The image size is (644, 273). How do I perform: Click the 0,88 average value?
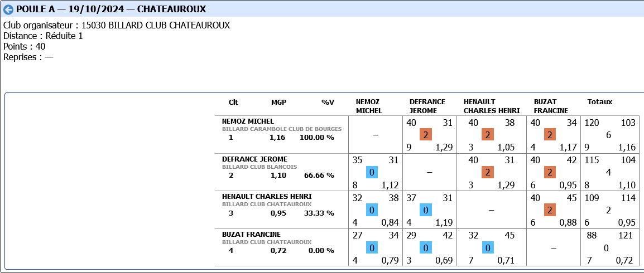pos(568,223)
